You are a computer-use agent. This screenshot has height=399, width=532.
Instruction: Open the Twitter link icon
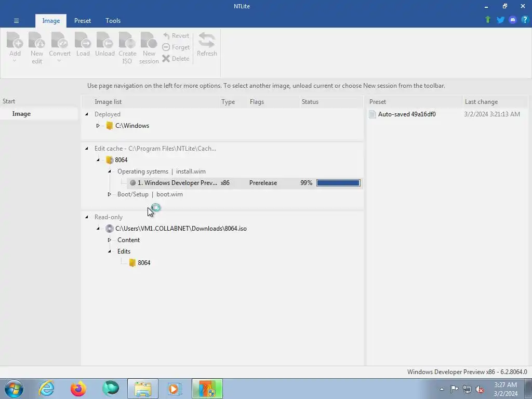(500, 20)
